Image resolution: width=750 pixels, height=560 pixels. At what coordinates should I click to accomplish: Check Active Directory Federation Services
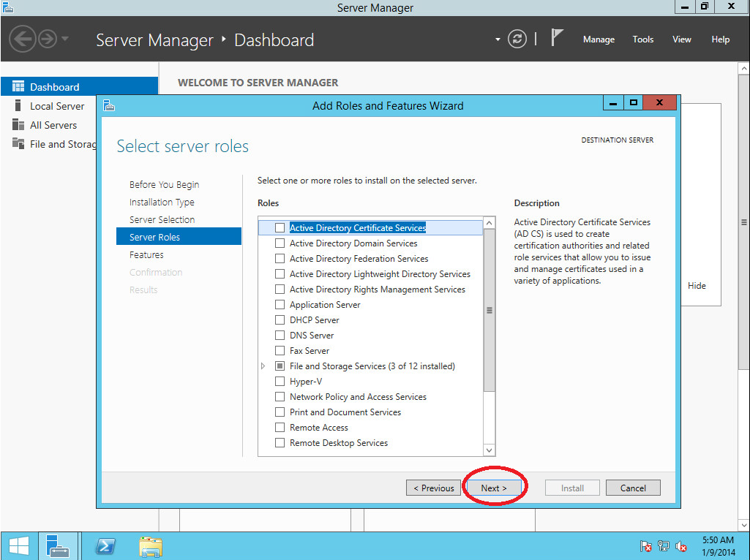click(280, 259)
